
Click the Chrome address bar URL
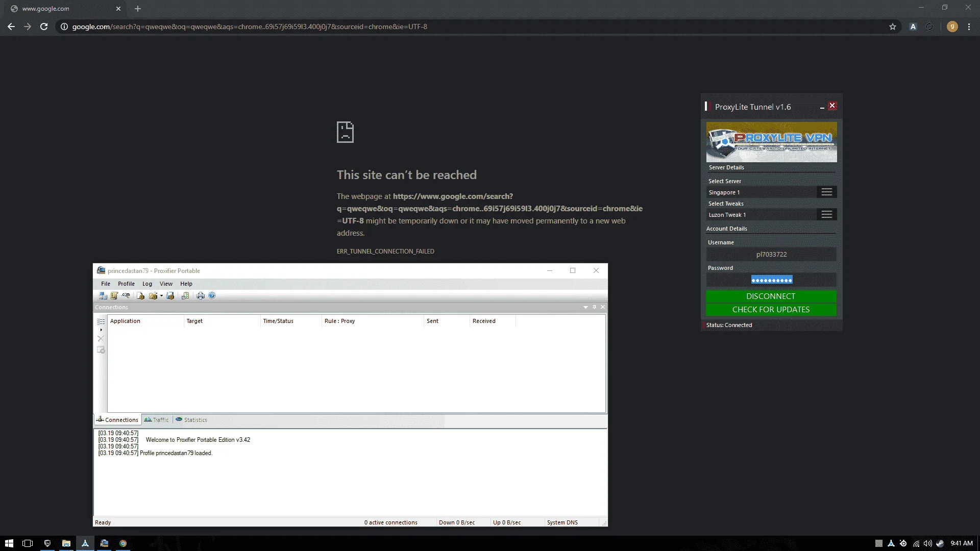(x=250, y=27)
